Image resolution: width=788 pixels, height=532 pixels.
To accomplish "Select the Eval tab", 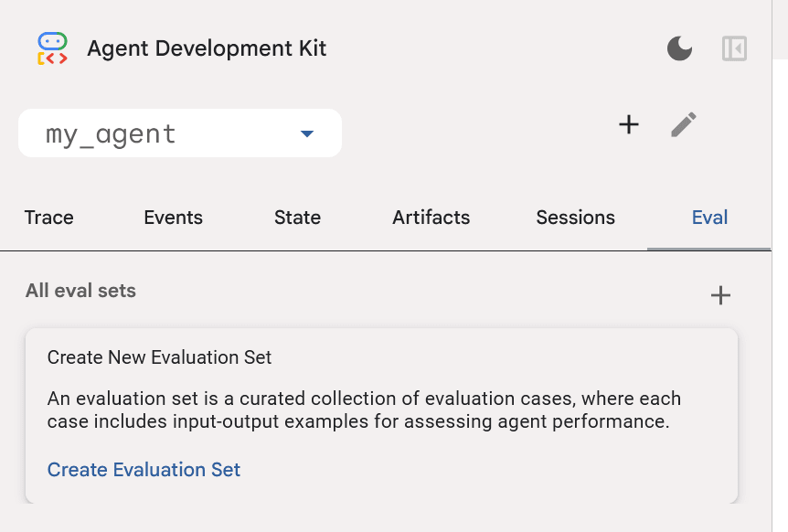I will (709, 218).
